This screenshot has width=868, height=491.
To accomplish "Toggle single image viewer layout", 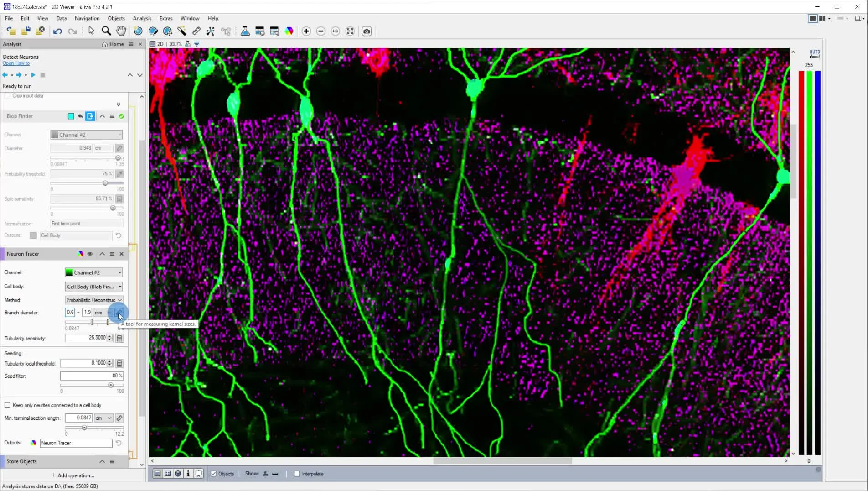I will pyautogui.click(x=157, y=474).
